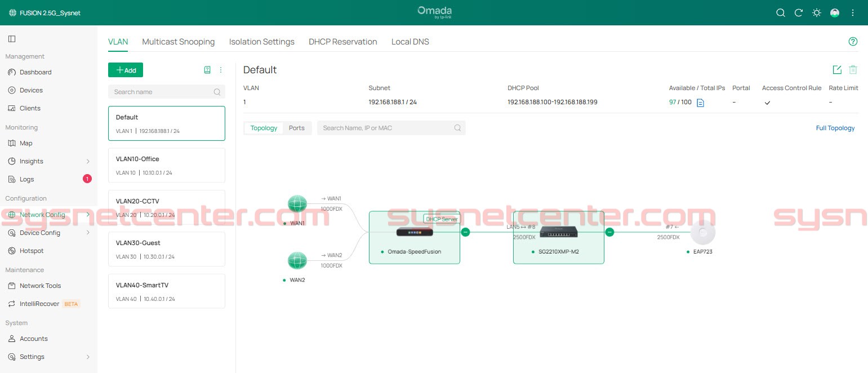The image size is (868, 373).
Task: Click the Search Name, IP or MAC field
Action: (x=391, y=128)
